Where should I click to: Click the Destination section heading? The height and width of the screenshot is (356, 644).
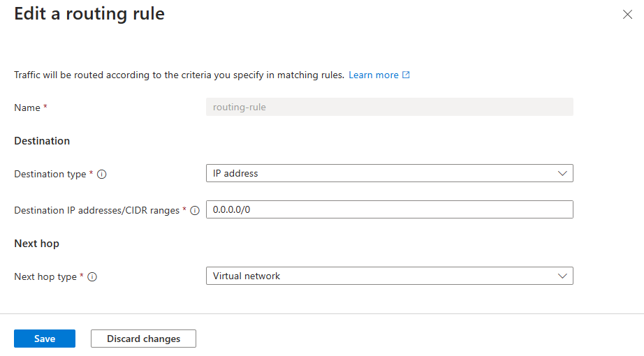click(42, 141)
